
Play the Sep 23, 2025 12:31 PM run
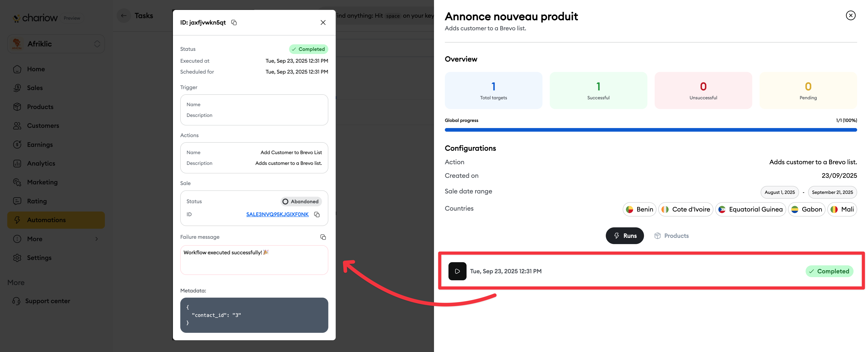[x=457, y=271]
